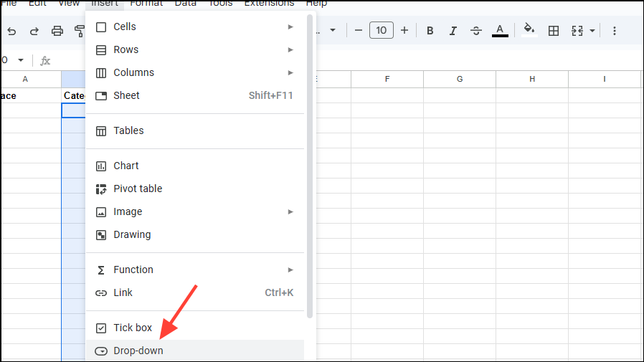Click the Tables icon in menu
The width and height of the screenshot is (644, 362).
(x=101, y=131)
